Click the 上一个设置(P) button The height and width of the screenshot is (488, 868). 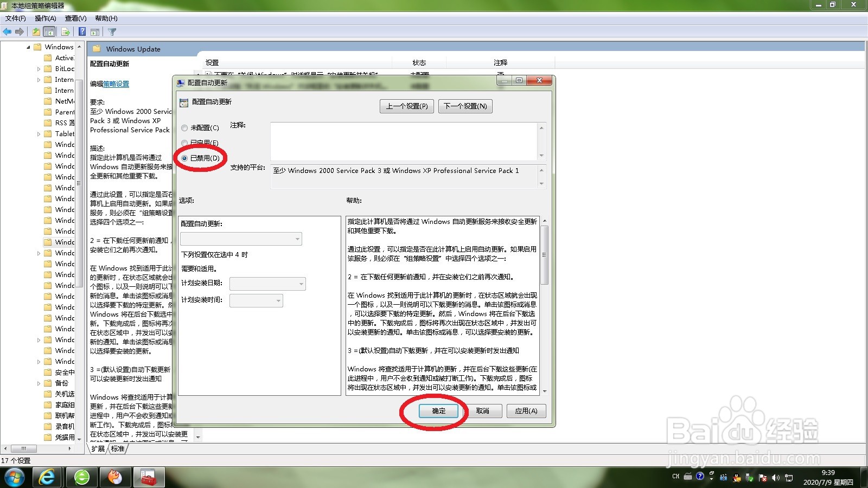tap(407, 106)
